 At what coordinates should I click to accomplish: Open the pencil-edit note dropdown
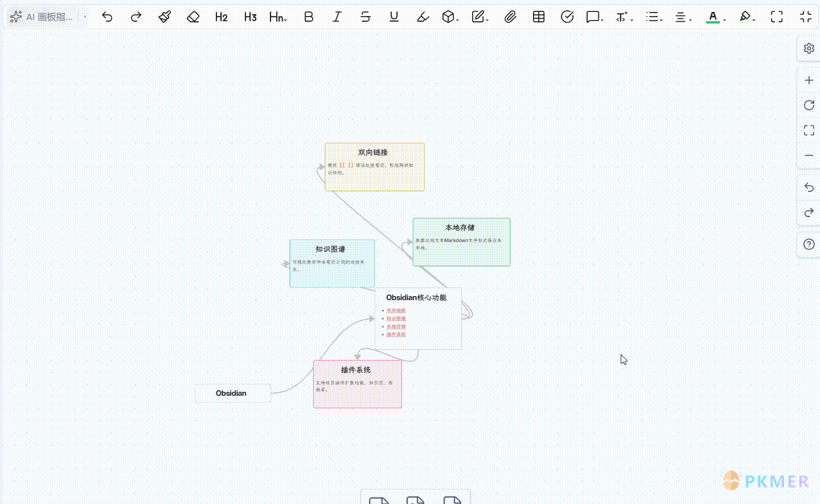click(480, 17)
